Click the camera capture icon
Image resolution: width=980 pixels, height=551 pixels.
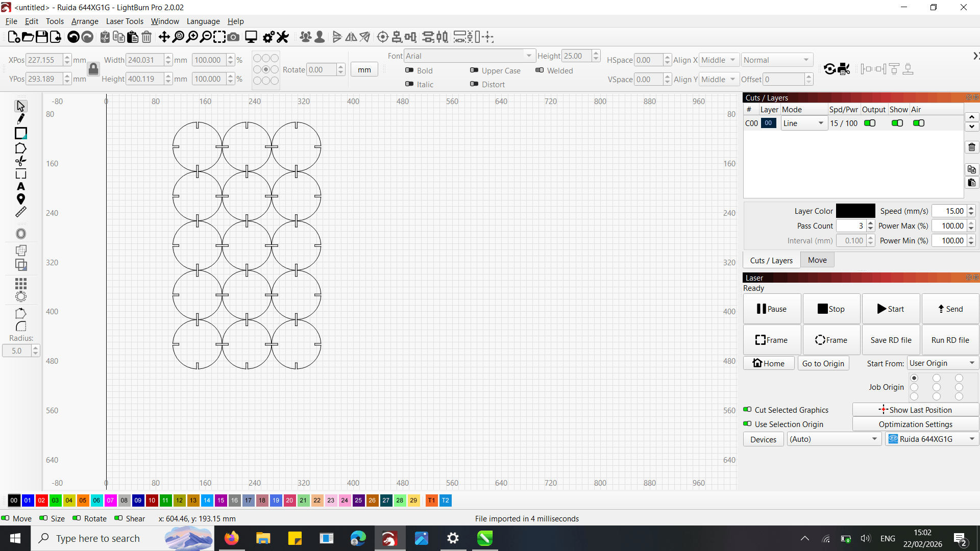coord(233,37)
